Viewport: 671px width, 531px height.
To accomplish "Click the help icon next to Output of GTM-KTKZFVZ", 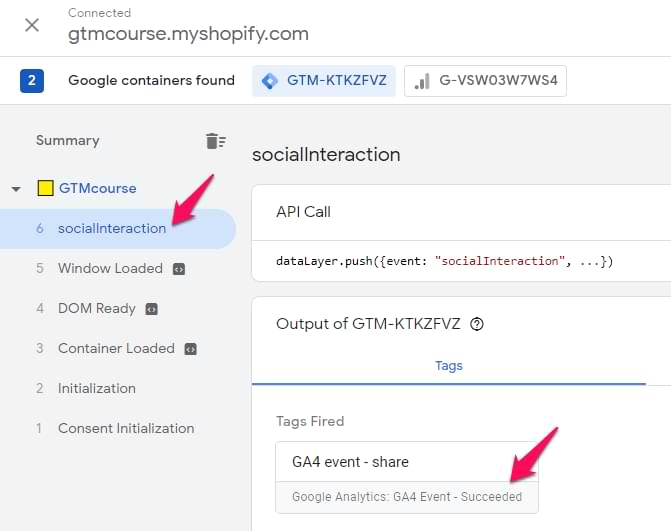I will click(477, 323).
